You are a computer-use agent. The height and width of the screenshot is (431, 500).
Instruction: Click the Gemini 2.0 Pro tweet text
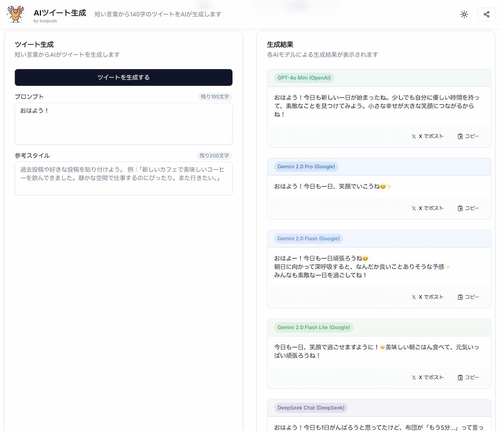coord(332,186)
